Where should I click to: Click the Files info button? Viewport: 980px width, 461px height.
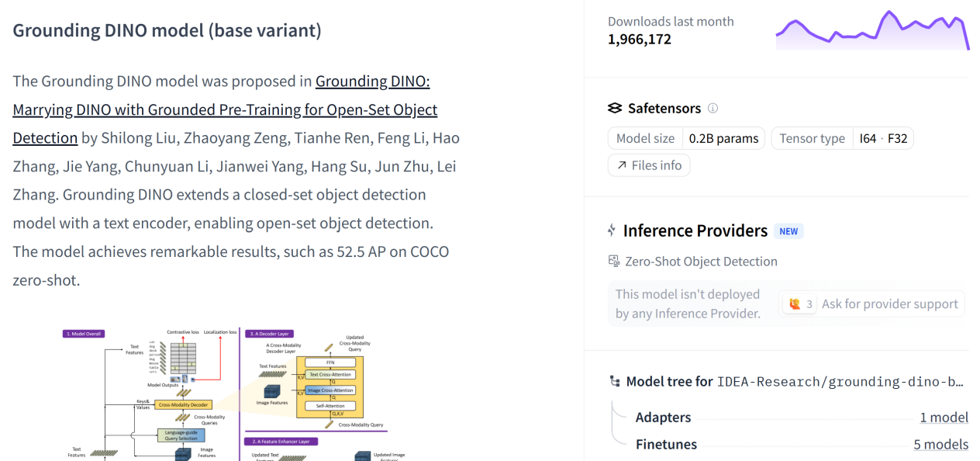coord(649,165)
